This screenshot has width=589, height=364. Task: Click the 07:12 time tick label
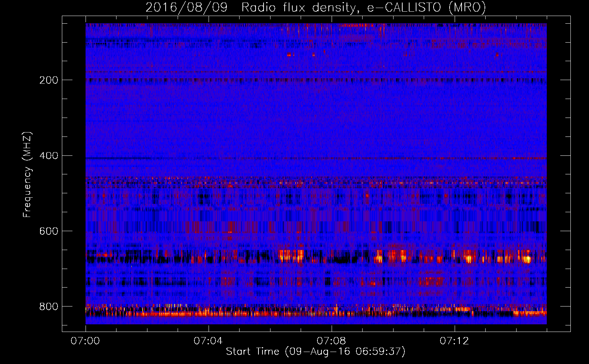[x=454, y=341]
